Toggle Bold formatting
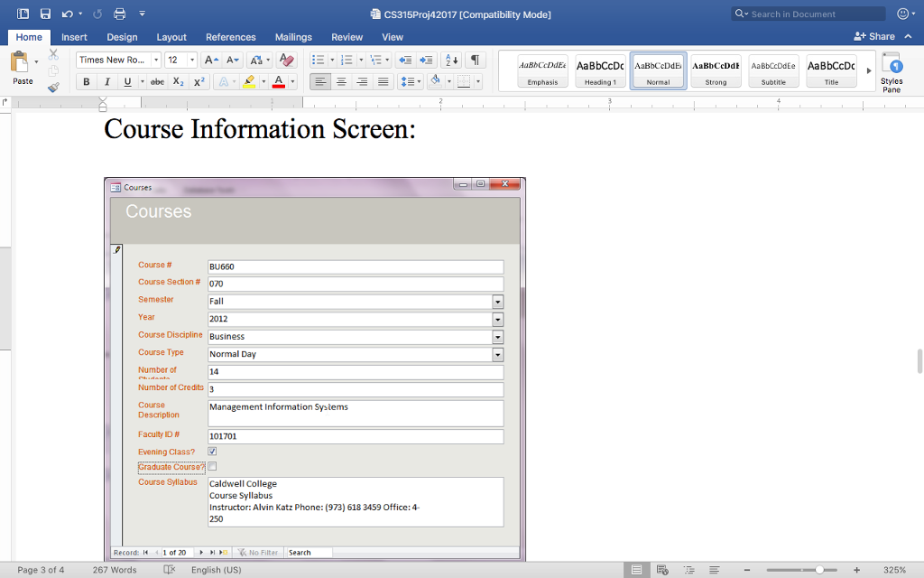This screenshot has height=578, width=924. point(87,81)
